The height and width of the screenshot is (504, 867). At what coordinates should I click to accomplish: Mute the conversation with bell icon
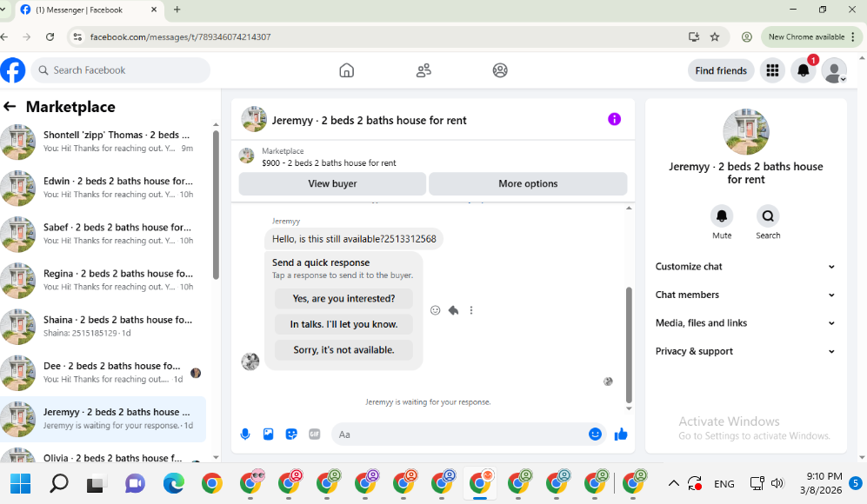click(722, 216)
